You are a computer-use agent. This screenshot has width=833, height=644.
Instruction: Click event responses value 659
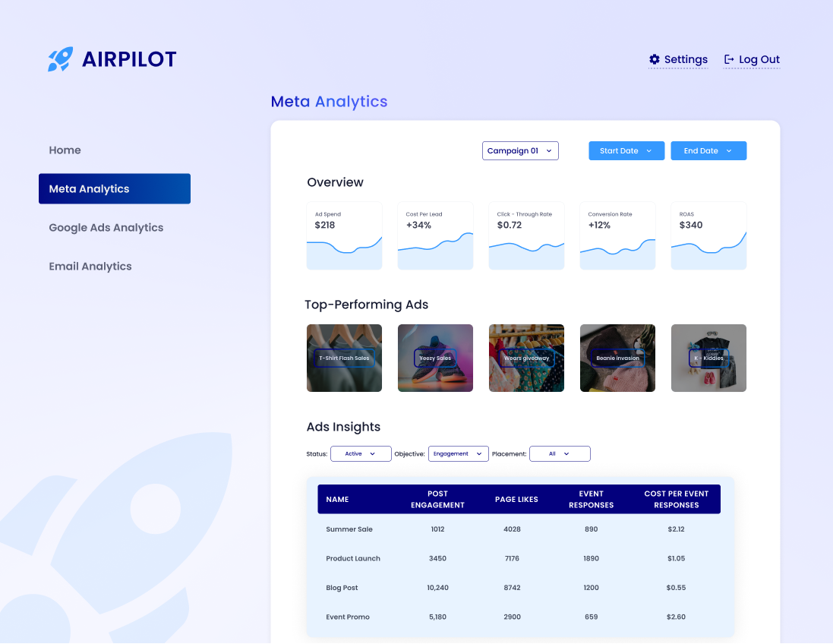[x=592, y=617]
